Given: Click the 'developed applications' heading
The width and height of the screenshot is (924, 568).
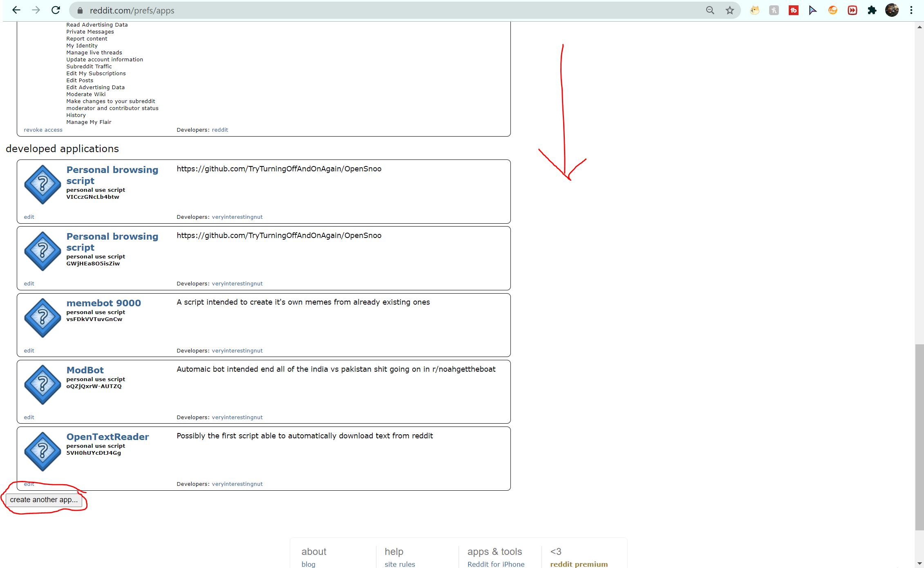Looking at the screenshot, I should click(62, 148).
